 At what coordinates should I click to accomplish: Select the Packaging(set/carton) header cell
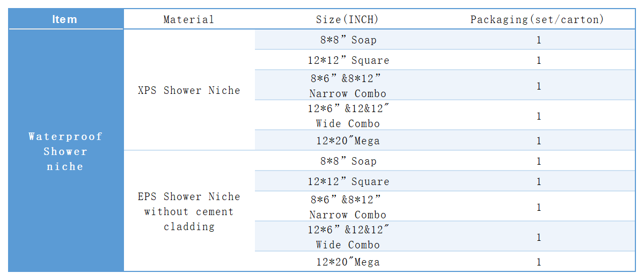point(537,20)
